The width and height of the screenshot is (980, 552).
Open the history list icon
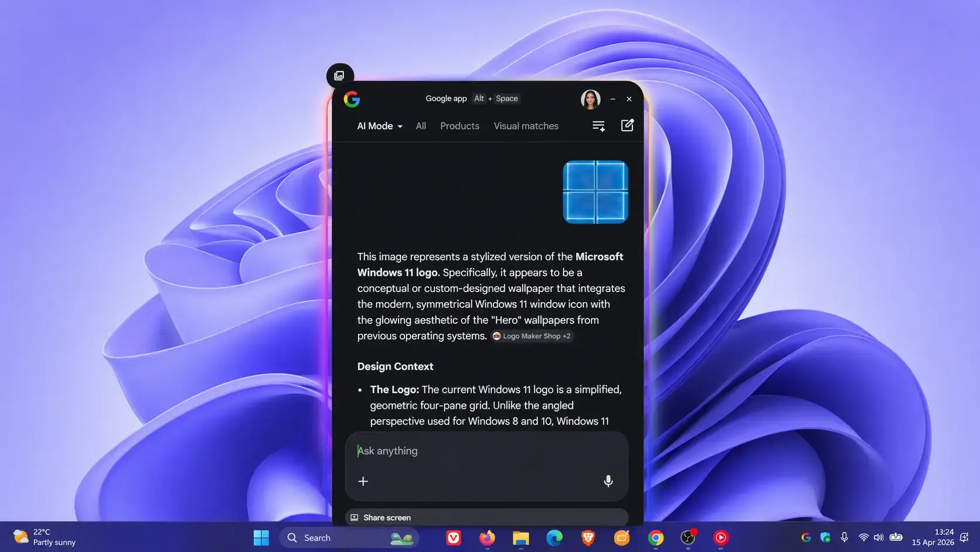pos(598,126)
